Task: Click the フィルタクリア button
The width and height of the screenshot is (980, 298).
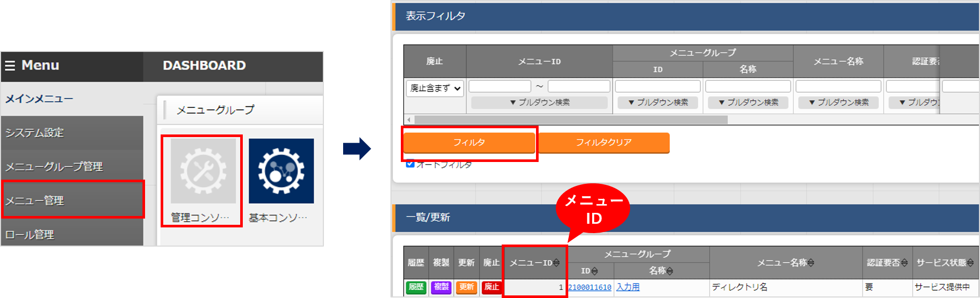Action: pos(604,142)
